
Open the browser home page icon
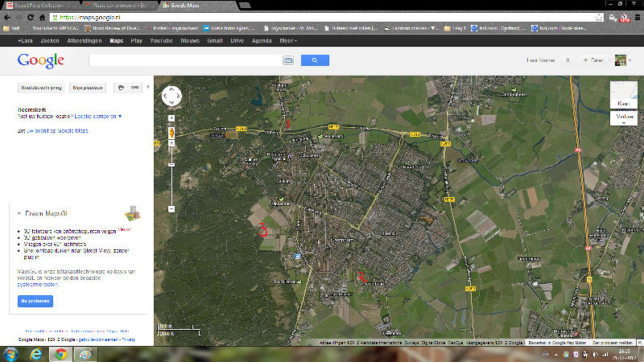tap(42, 17)
